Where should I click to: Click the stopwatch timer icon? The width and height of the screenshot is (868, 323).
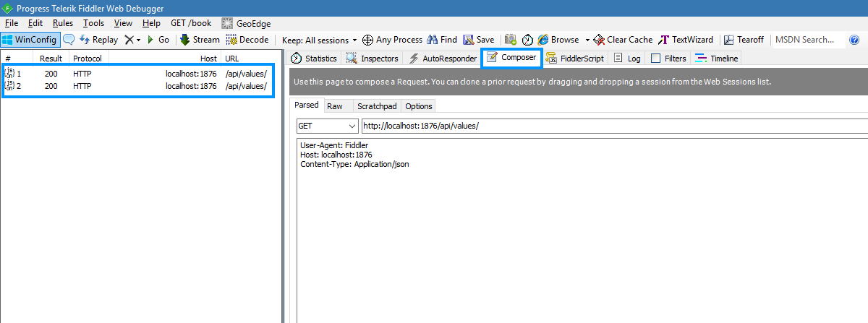coord(527,40)
